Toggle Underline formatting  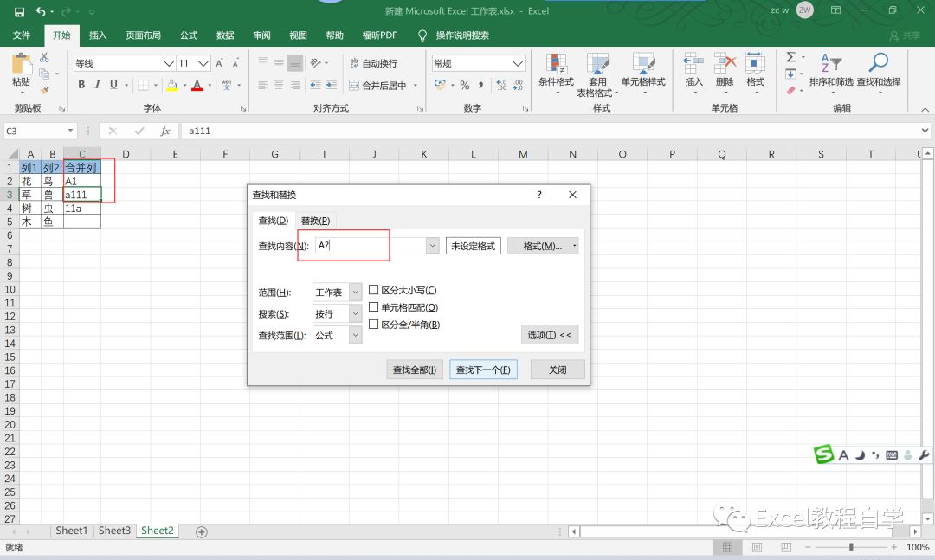tap(113, 85)
